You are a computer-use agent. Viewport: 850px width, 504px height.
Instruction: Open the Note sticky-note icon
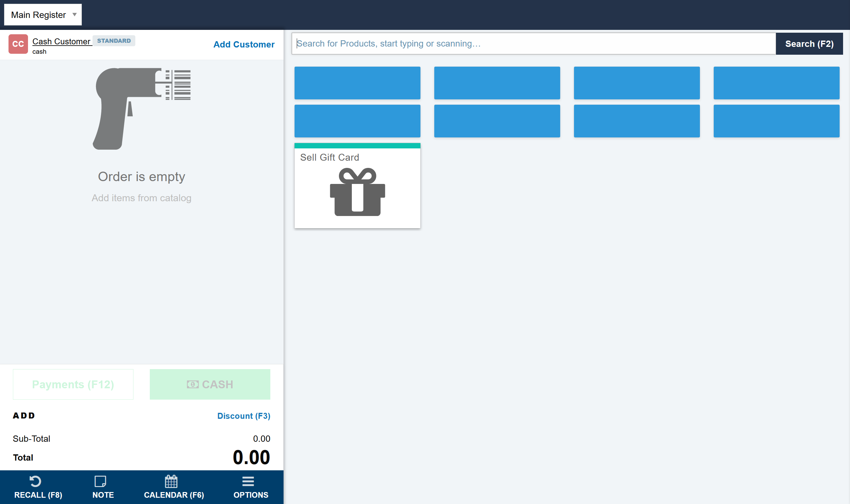point(100,481)
